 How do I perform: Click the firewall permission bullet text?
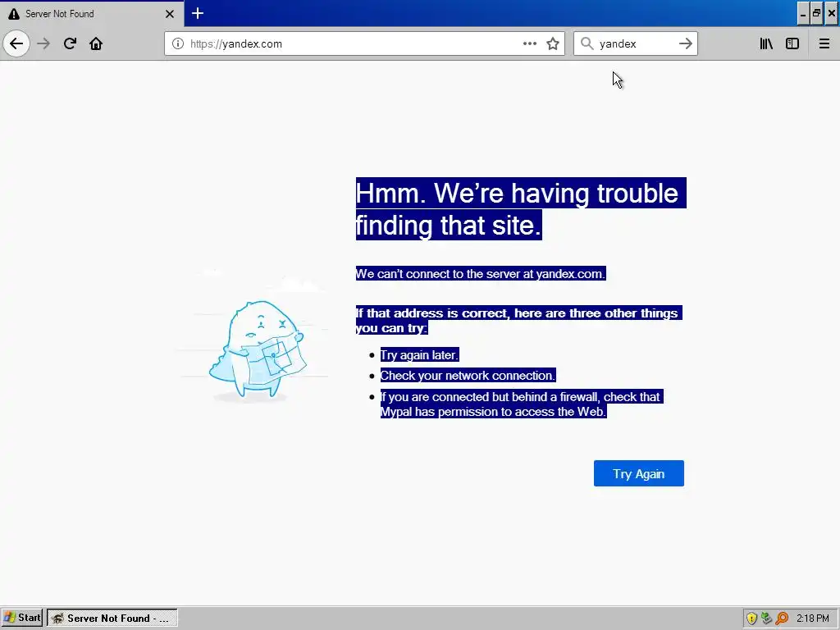[522, 404]
